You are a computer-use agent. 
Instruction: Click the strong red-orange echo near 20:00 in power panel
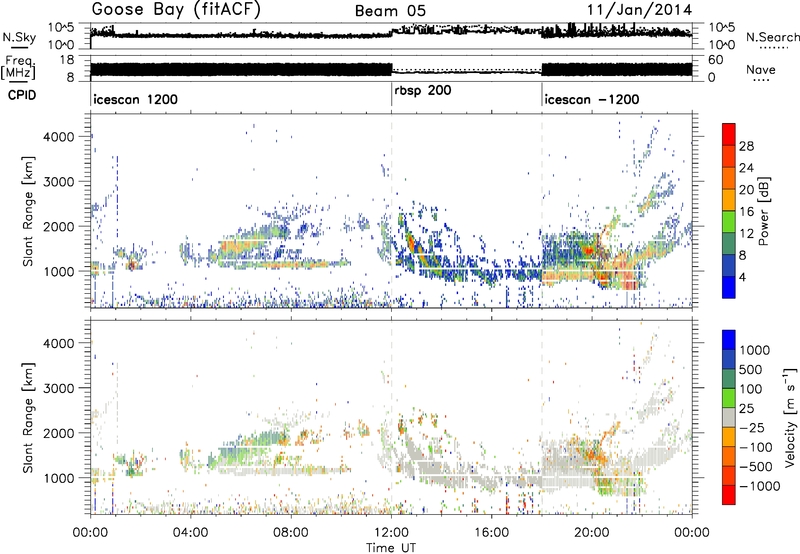click(588, 250)
